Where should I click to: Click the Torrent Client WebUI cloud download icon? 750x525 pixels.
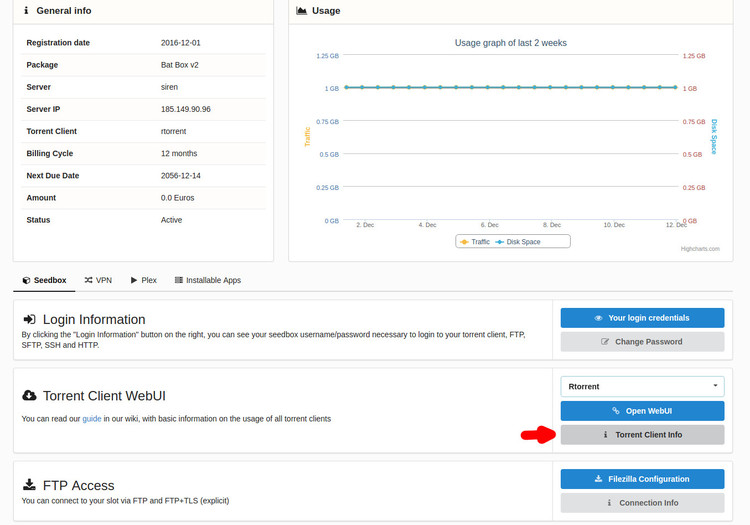(x=29, y=395)
